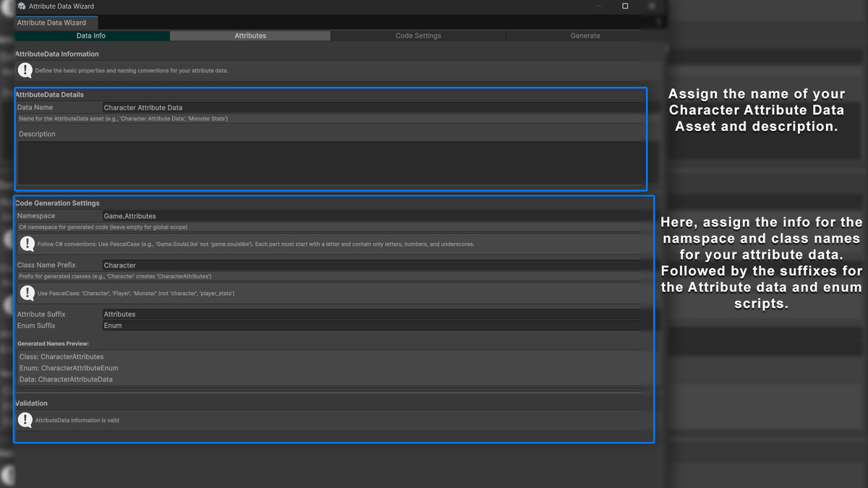
Task: Switch to the Attributes tab
Action: pos(250,35)
